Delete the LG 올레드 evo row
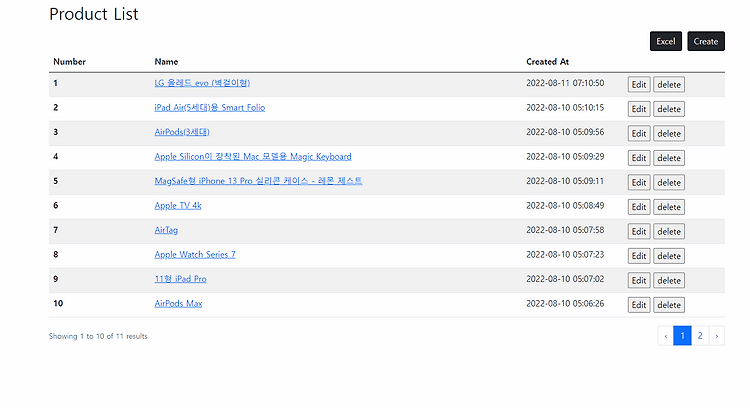 (x=669, y=85)
